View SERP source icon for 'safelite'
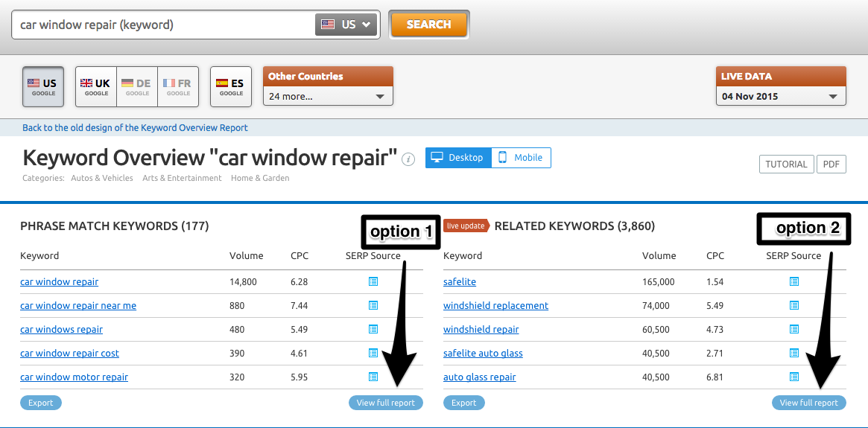This screenshot has height=428, width=868. click(x=794, y=282)
